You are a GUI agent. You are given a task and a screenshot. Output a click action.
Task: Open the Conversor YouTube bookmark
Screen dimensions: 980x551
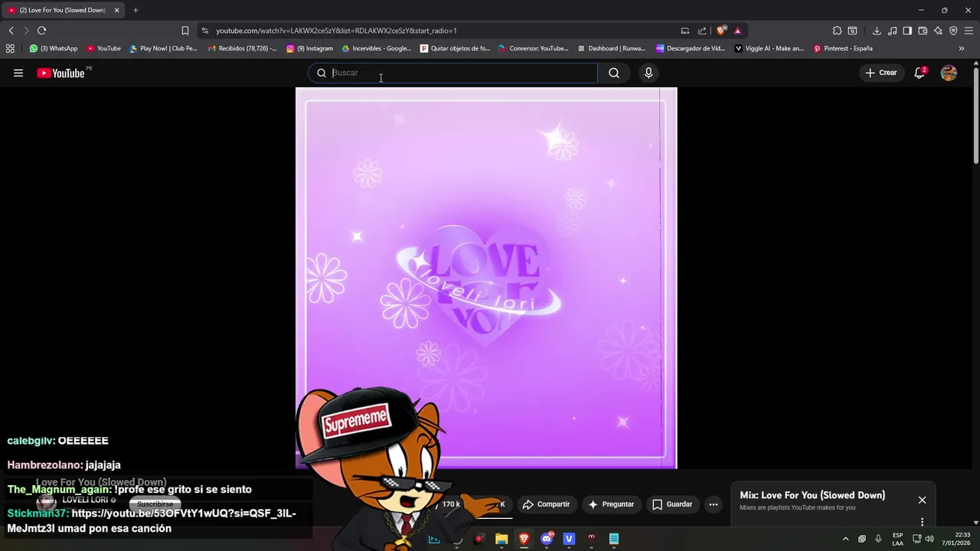coord(534,48)
